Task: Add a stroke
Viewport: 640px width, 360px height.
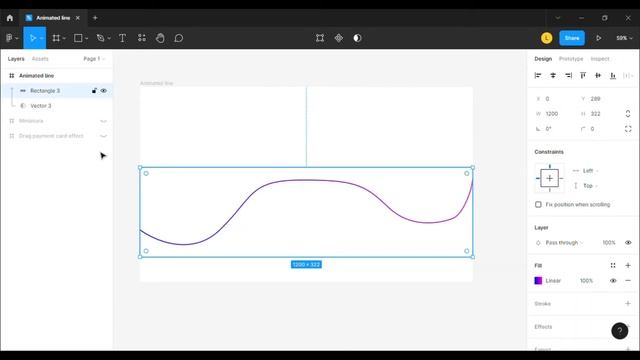Action: [x=628, y=303]
